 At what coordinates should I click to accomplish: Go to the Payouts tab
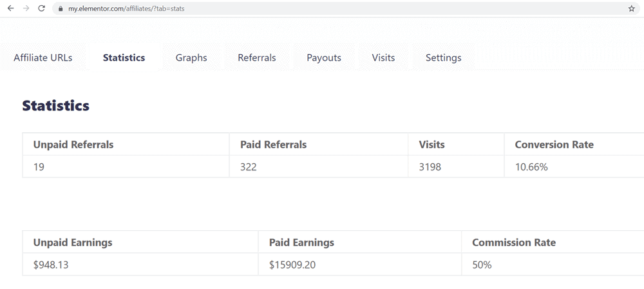pos(324,57)
